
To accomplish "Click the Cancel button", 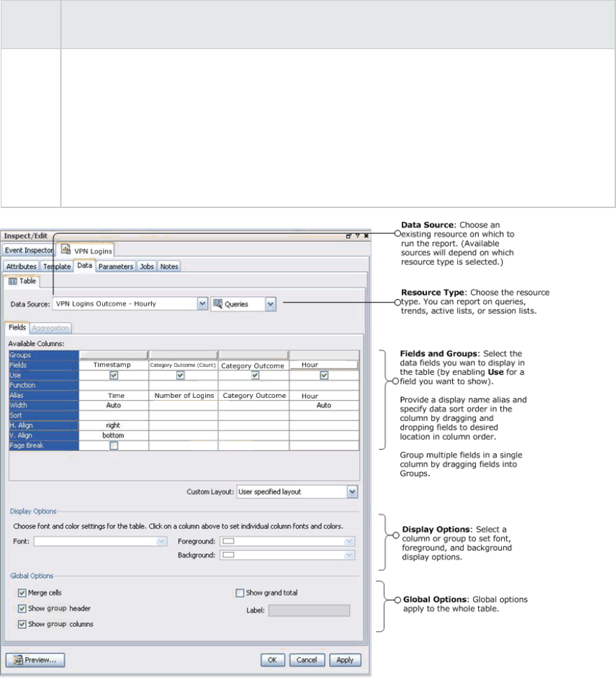I will point(307,660).
